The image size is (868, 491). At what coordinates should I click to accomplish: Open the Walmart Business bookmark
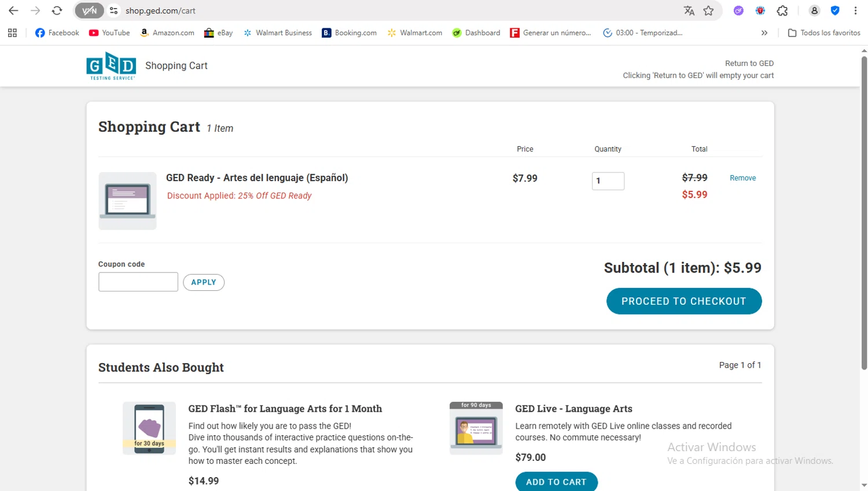click(x=277, y=33)
